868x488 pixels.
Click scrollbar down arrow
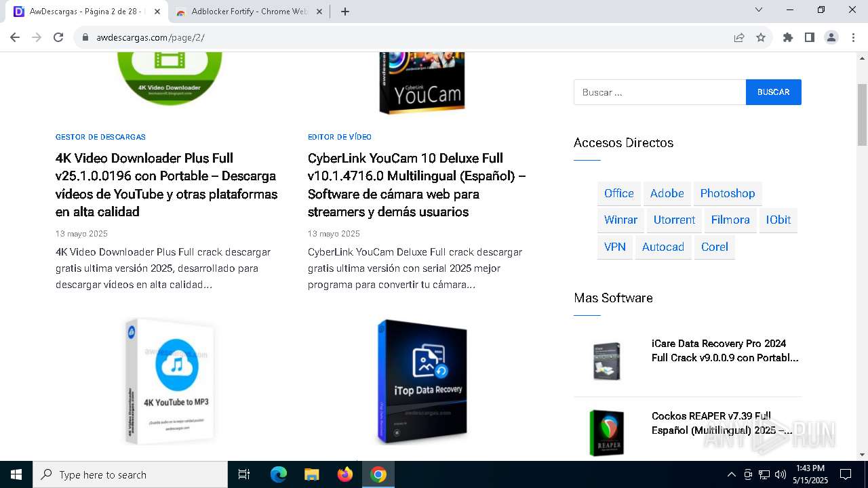click(x=862, y=455)
